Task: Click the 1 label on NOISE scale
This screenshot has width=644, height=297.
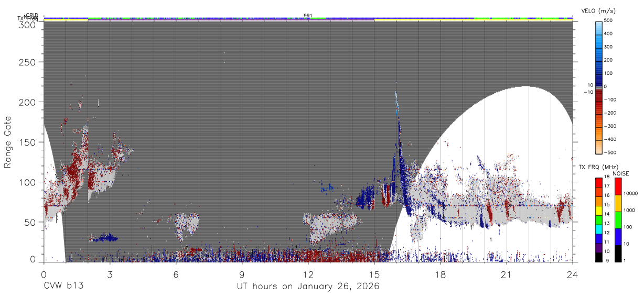Action: pyautogui.click(x=626, y=261)
